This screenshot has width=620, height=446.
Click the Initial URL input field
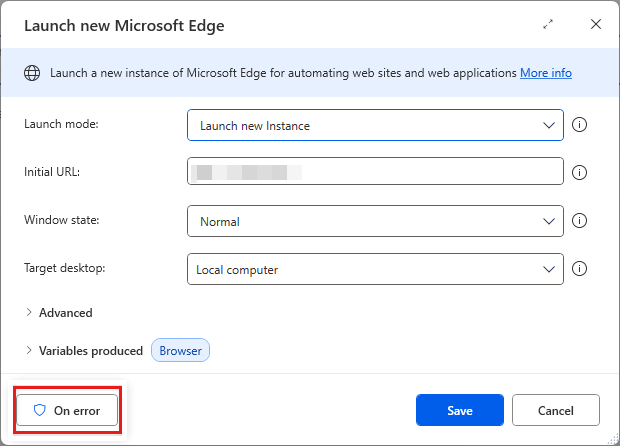[375, 171]
